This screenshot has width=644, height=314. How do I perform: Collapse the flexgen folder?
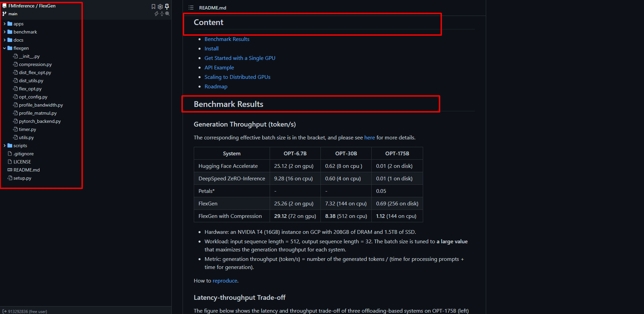[21, 48]
